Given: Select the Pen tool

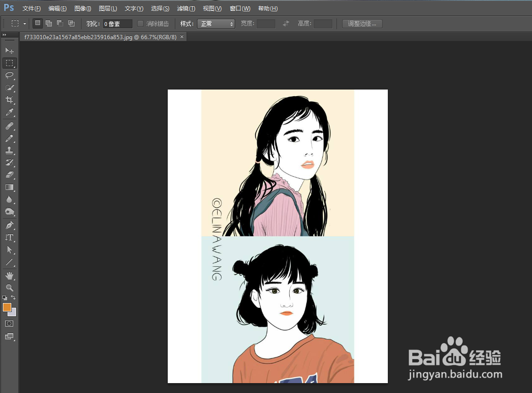Looking at the screenshot, I should click(9, 225).
